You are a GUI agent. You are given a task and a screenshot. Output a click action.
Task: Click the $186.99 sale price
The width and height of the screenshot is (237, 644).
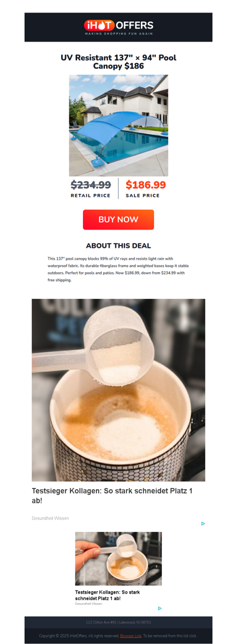(x=146, y=185)
